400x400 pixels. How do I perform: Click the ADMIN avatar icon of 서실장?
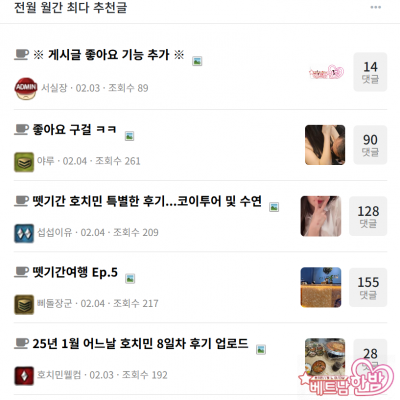pyautogui.click(x=26, y=88)
